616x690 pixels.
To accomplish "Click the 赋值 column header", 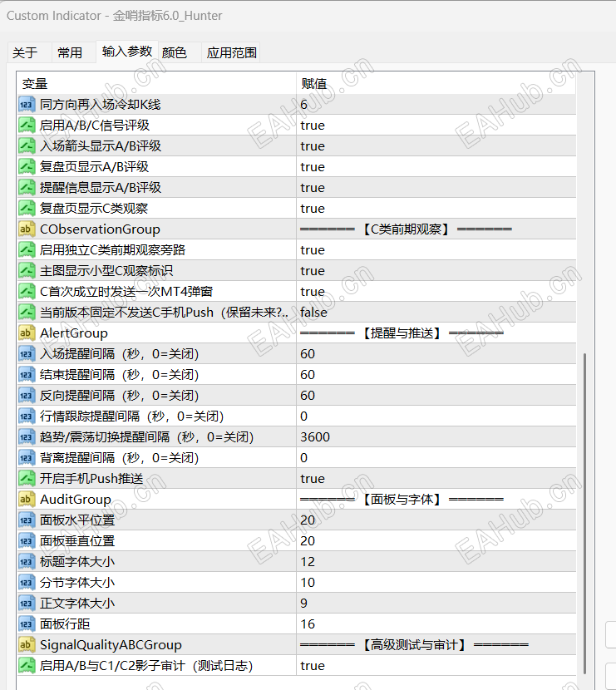I will click(436, 84).
